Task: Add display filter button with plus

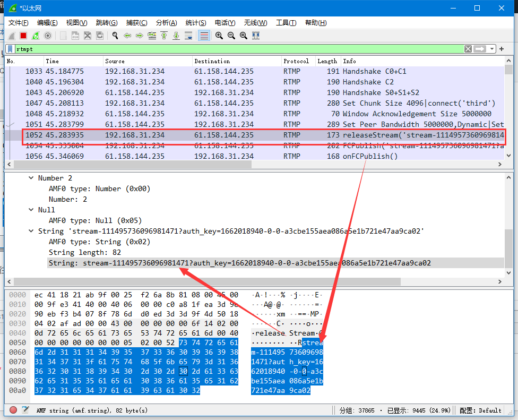Action: pos(502,49)
